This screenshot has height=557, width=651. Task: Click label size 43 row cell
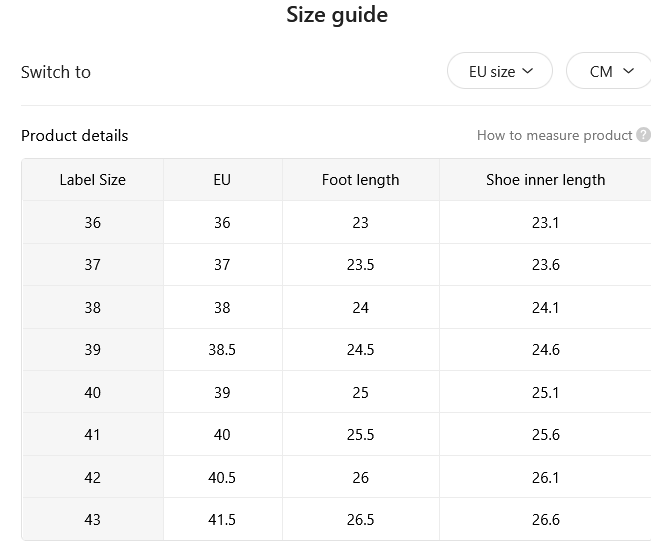(93, 520)
